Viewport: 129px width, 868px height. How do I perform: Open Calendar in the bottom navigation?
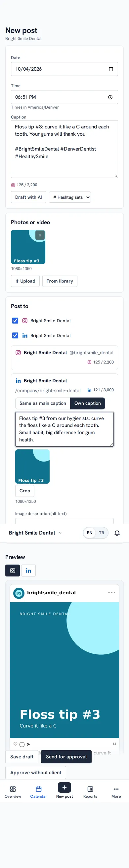click(38, 792)
